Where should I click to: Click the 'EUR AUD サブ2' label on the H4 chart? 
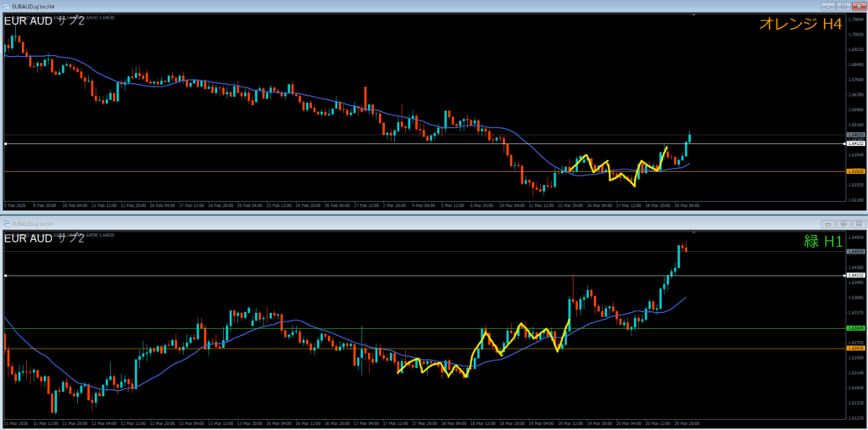(x=44, y=20)
